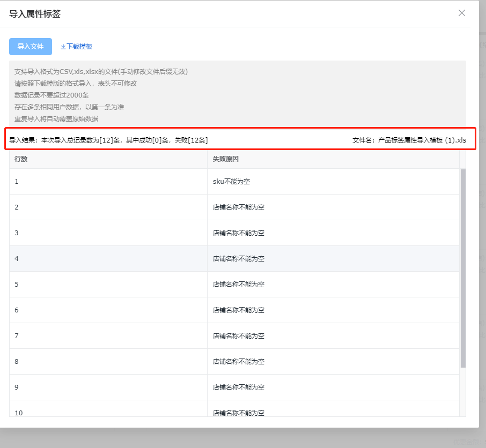Image resolution: width=486 pixels, height=448 pixels.
Task: Click the file name 产品标签属性导入模板 (1).xls
Action: click(422, 140)
